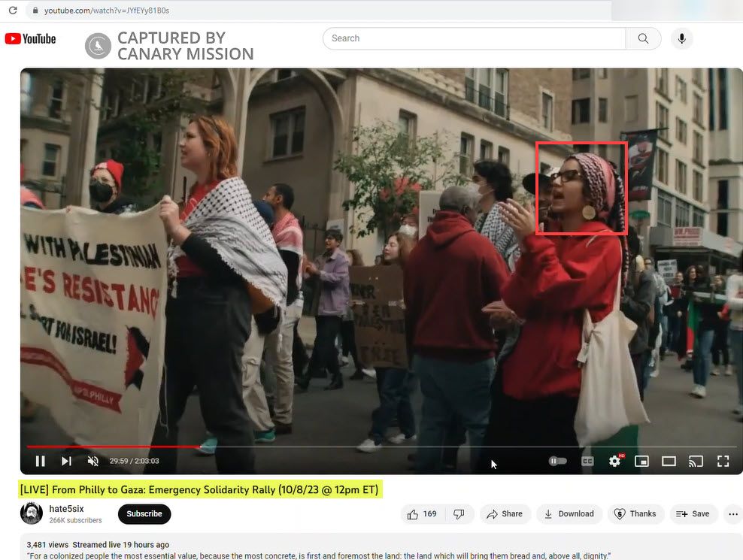Enter fullscreen mode
The height and width of the screenshot is (560, 743).
[723, 461]
